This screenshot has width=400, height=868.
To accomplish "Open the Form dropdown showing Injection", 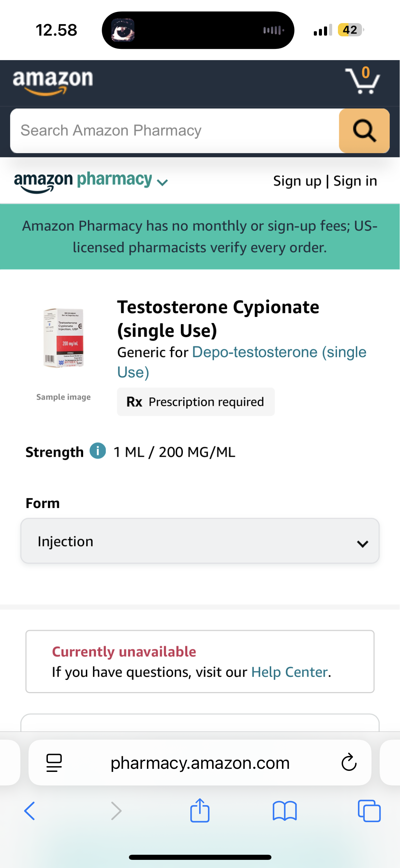I will 200,541.
